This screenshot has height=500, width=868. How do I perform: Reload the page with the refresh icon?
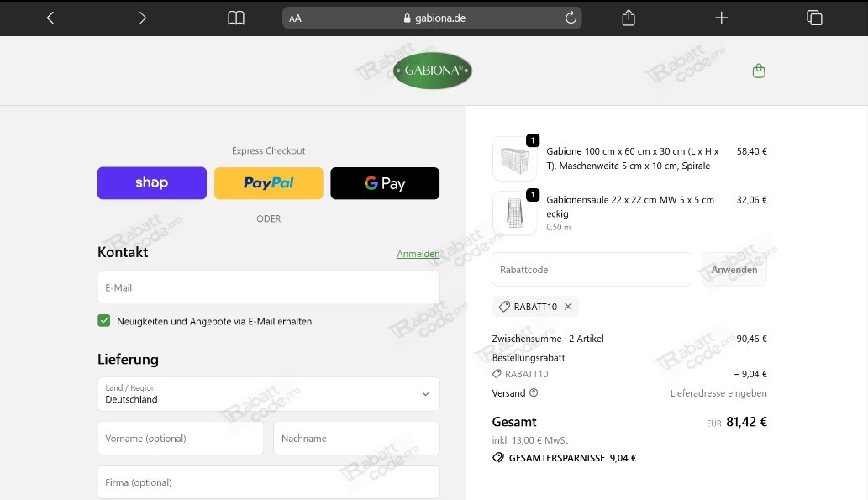(570, 17)
